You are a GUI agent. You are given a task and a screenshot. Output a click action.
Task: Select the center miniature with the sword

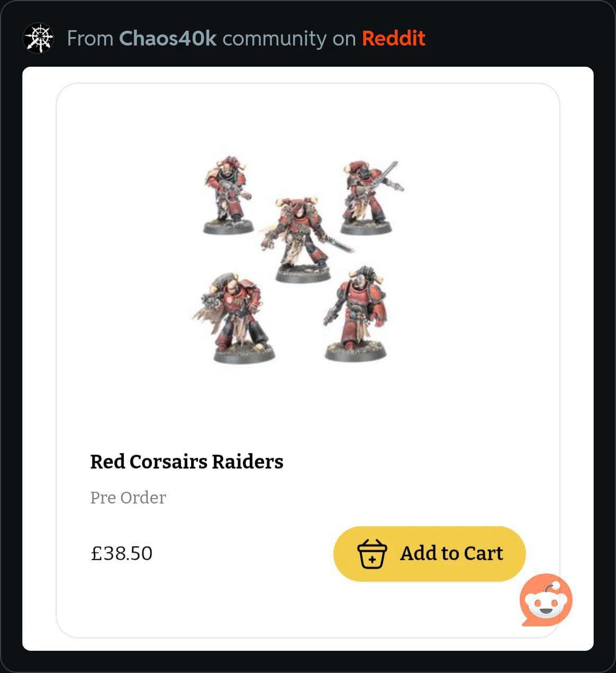(x=303, y=239)
